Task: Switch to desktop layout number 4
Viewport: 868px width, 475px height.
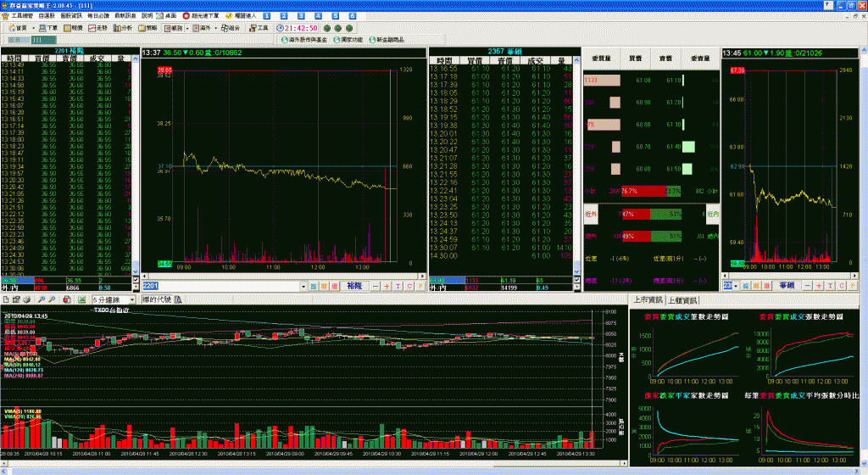Action: (x=318, y=16)
